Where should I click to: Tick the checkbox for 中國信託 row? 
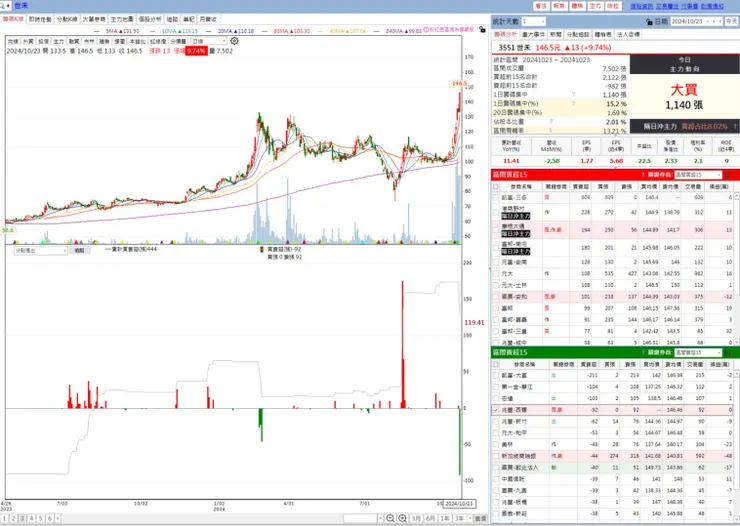click(x=496, y=479)
